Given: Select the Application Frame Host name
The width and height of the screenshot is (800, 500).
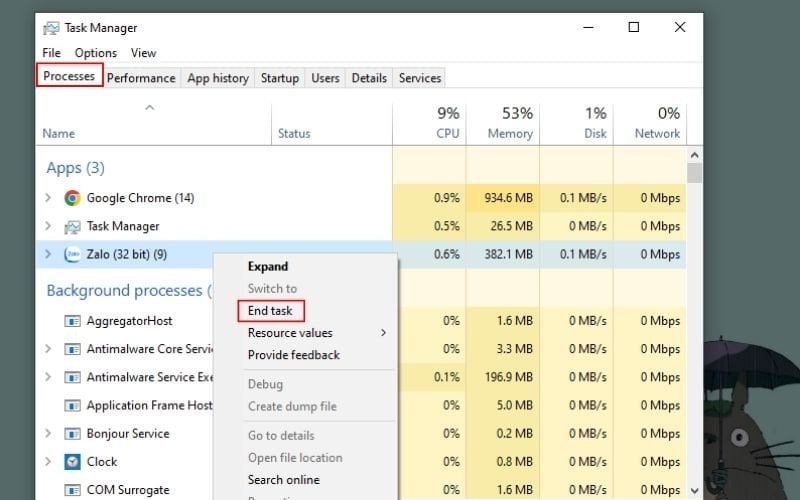Looking at the screenshot, I should click(149, 406).
